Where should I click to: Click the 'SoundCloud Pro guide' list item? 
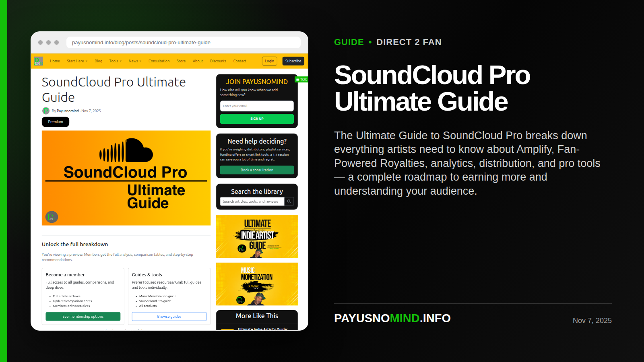click(x=155, y=301)
